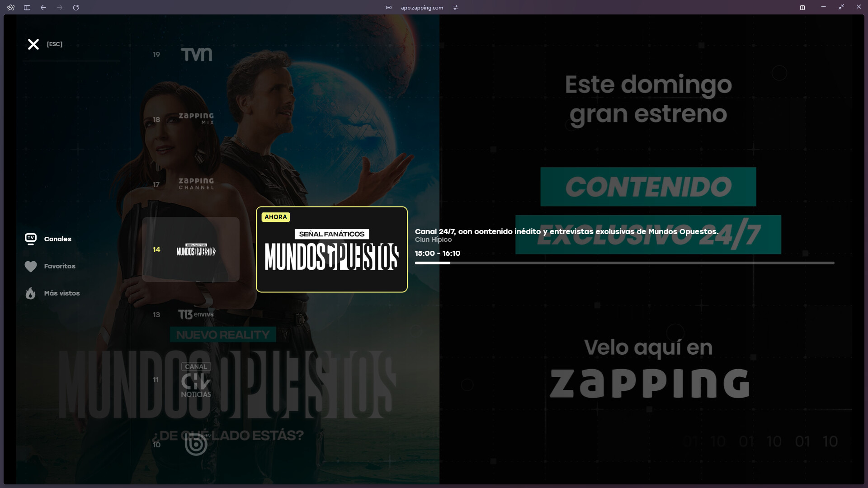Select T13 en vivo channel 13
This screenshot has height=488, width=868.
tap(195, 314)
